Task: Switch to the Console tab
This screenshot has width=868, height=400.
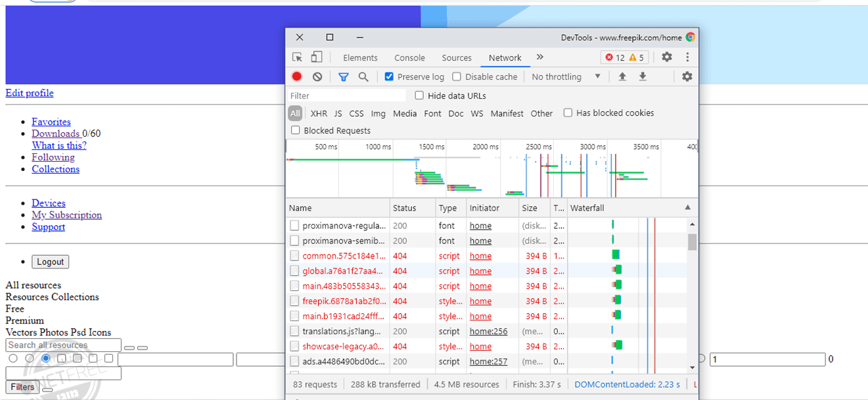Action: (x=409, y=58)
